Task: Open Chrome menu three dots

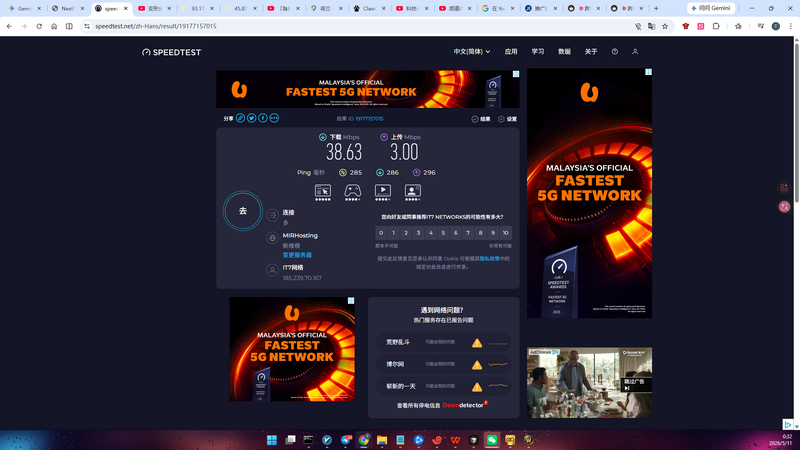Action: point(790,26)
